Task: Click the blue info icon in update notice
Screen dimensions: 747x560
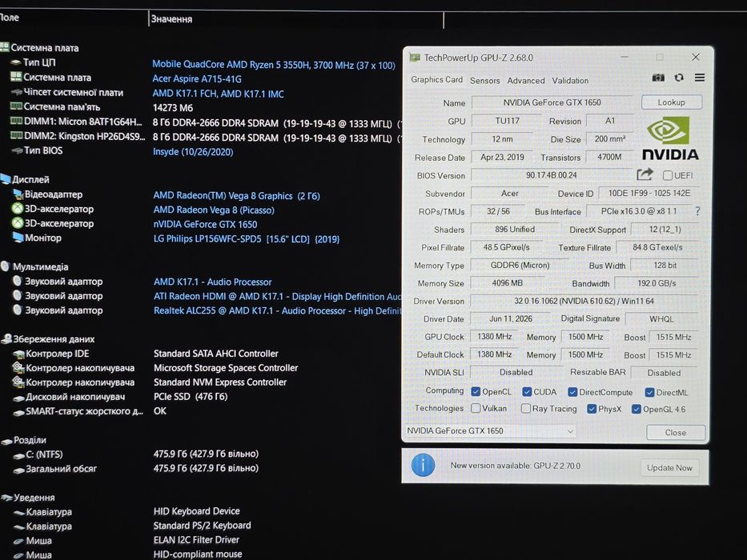Action: [423, 466]
